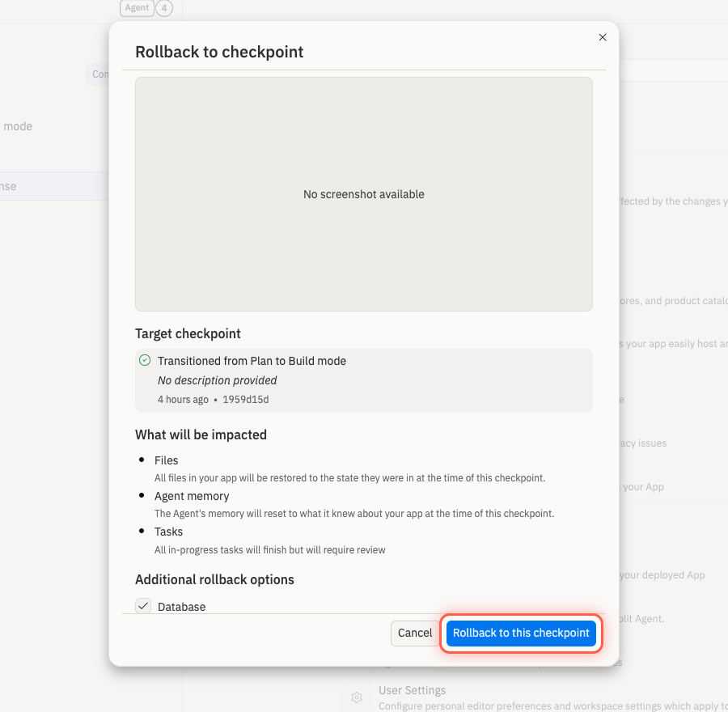Click the No screenshot available preview
The height and width of the screenshot is (712, 728).
coord(363,194)
